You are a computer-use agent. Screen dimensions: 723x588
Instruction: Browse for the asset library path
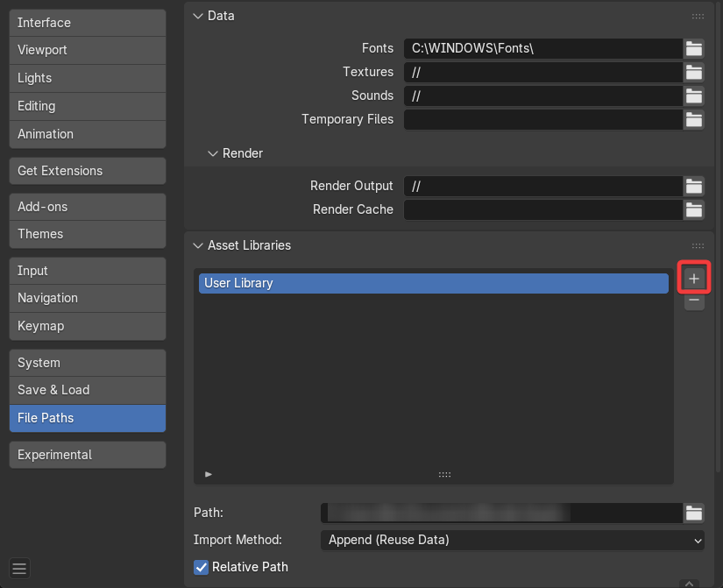(694, 514)
